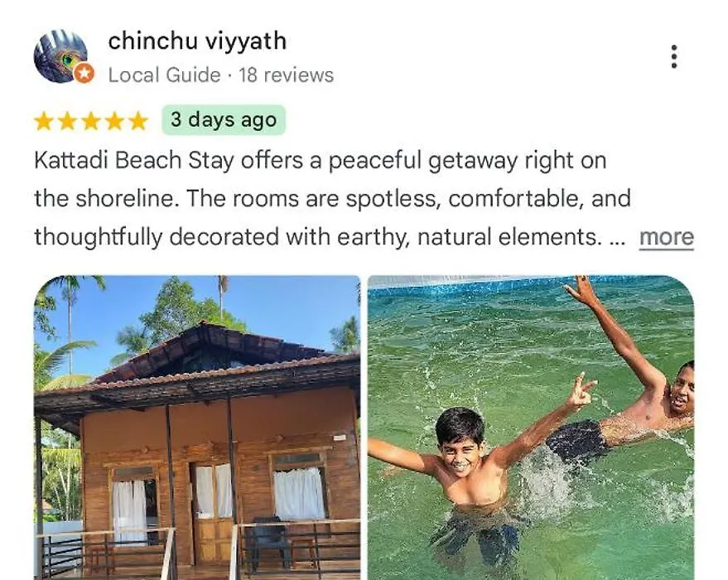Expand the review with the more link
This screenshot has height=580, width=728.
coord(666,237)
